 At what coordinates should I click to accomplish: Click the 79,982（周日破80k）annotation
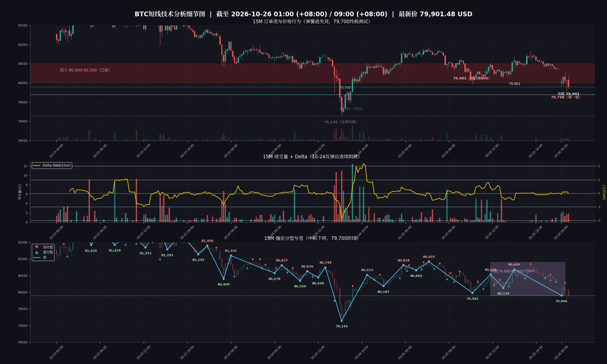pyautogui.click(x=472, y=78)
